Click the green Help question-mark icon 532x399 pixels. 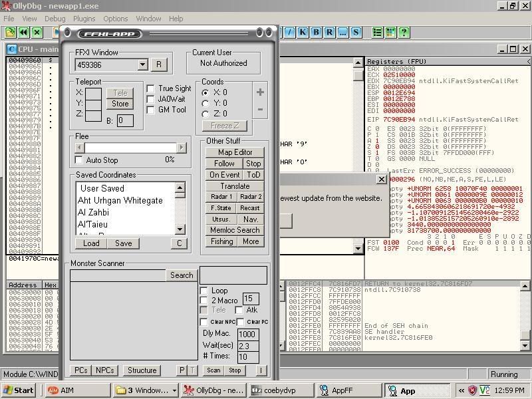pyautogui.click(x=404, y=32)
